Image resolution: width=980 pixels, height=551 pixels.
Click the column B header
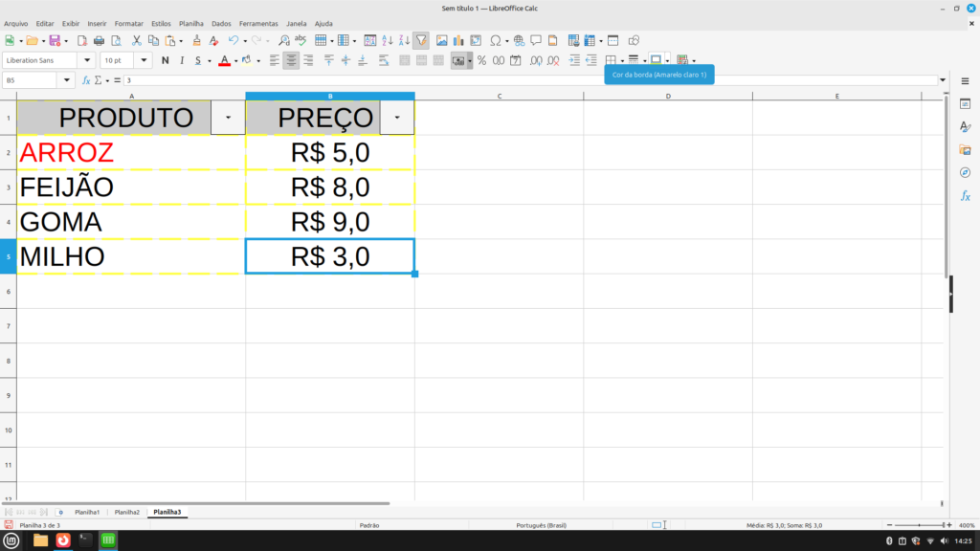(x=329, y=96)
